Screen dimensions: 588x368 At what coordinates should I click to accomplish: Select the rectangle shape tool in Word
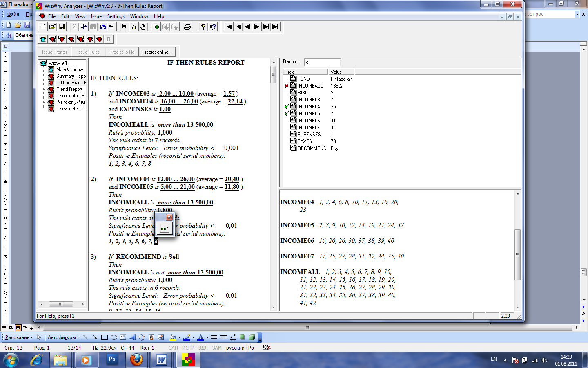click(104, 337)
